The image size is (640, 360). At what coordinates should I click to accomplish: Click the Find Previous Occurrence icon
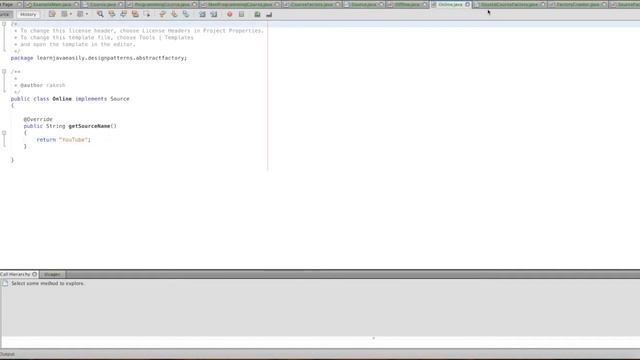(112, 14)
